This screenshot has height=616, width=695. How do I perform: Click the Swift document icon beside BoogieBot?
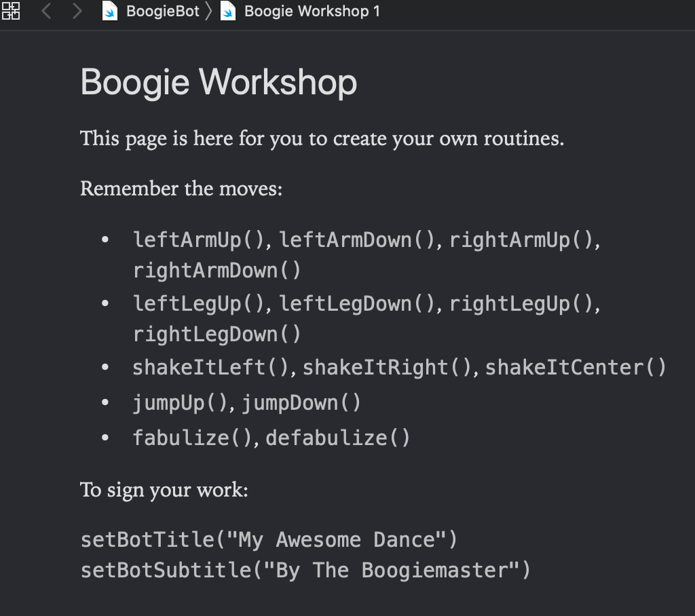pyautogui.click(x=110, y=11)
